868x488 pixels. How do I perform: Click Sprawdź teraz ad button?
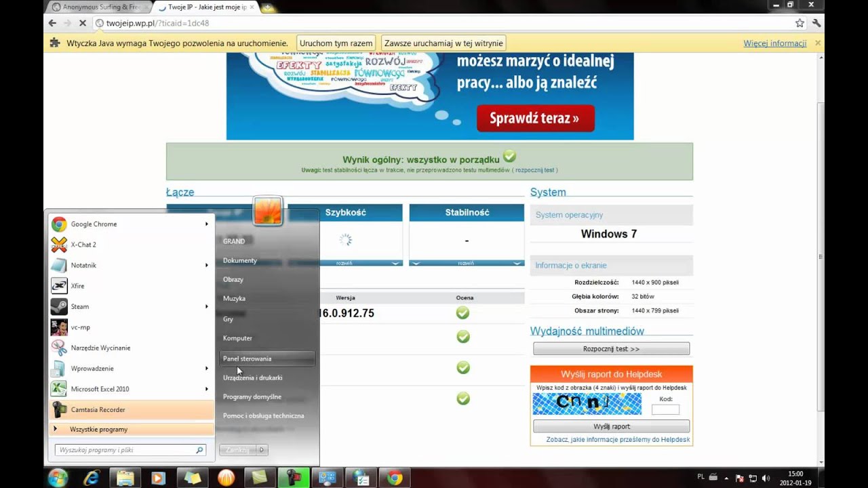point(535,119)
